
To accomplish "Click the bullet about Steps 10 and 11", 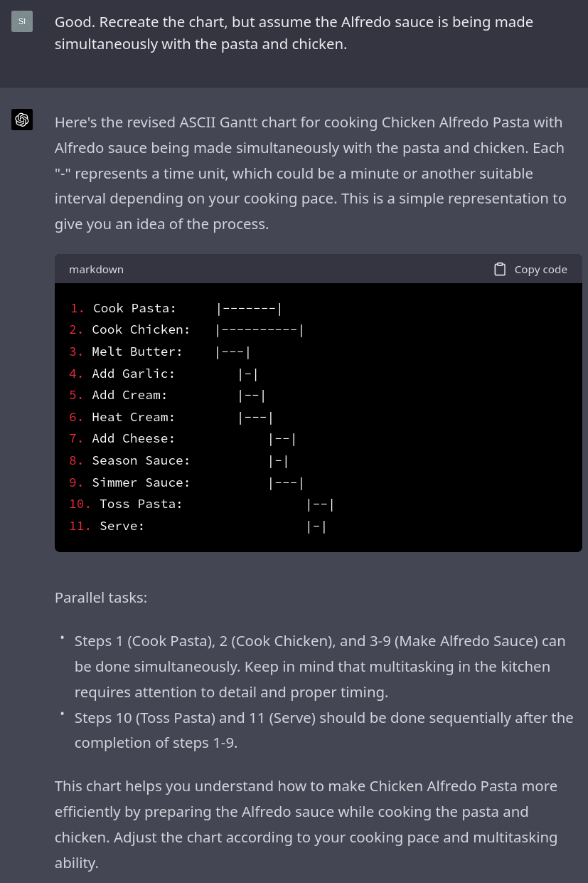I will (324, 730).
